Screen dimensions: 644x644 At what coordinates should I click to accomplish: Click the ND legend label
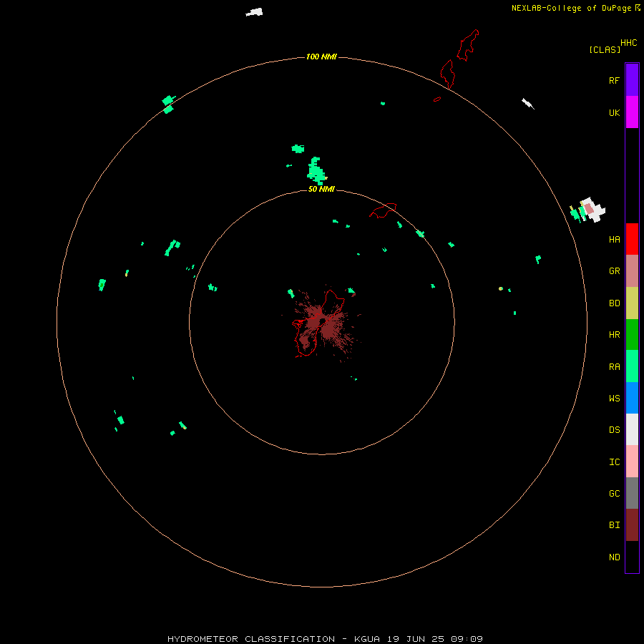tap(614, 557)
